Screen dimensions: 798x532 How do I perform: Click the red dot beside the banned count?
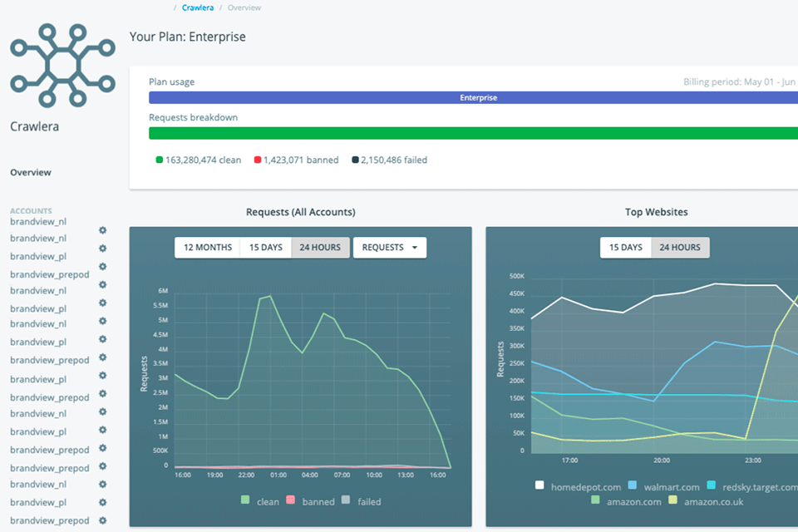tap(258, 160)
